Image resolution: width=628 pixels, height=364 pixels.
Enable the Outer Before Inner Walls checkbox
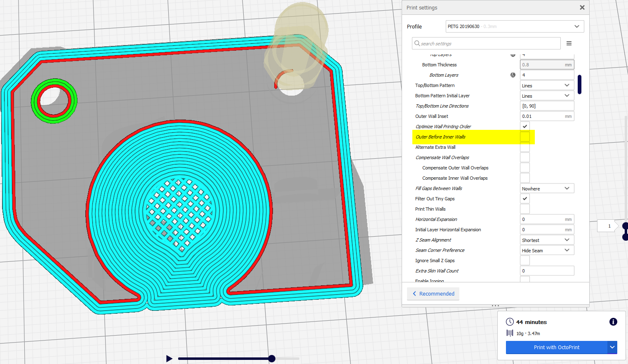pyautogui.click(x=525, y=136)
